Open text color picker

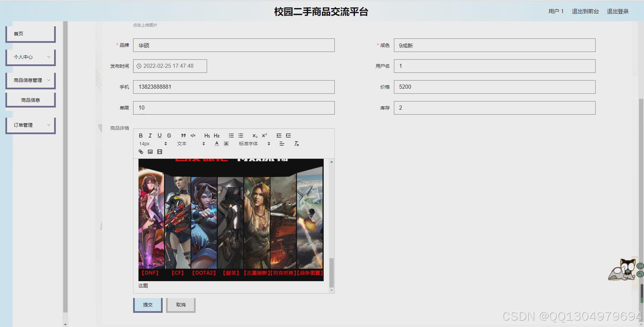click(x=216, y=144)
